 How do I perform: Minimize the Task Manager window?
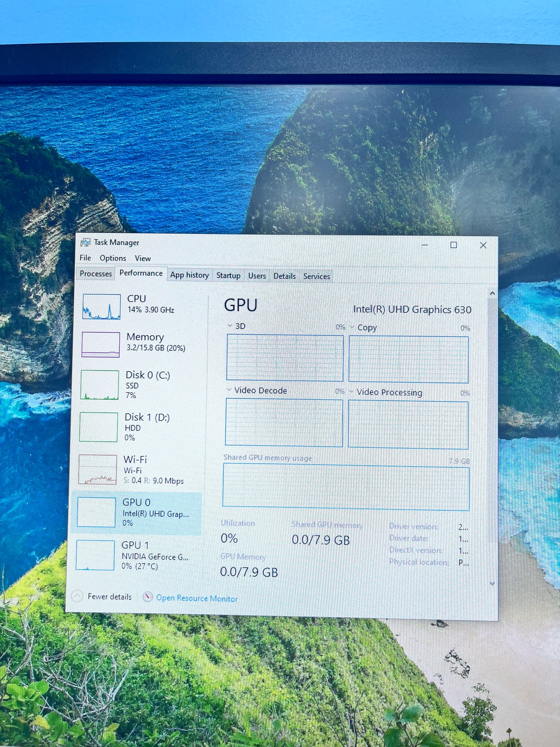pyautogui.click(x=425, y=245)
